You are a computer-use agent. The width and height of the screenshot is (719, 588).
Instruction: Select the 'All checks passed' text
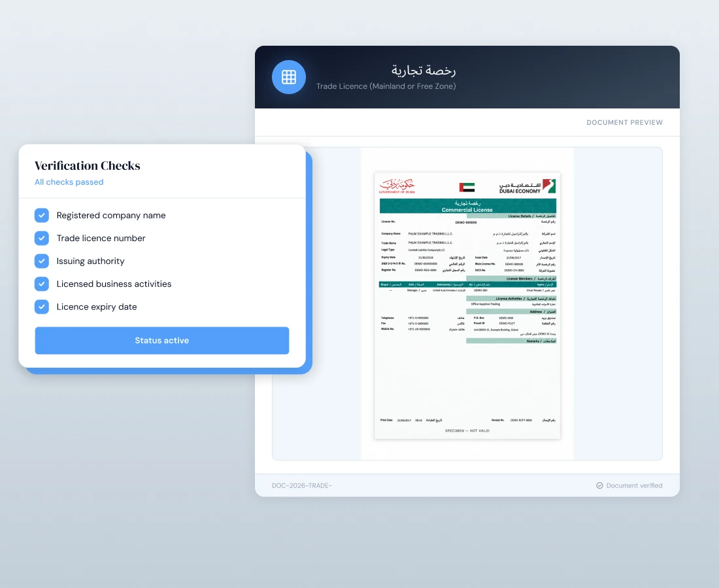(x=69, y=182)
